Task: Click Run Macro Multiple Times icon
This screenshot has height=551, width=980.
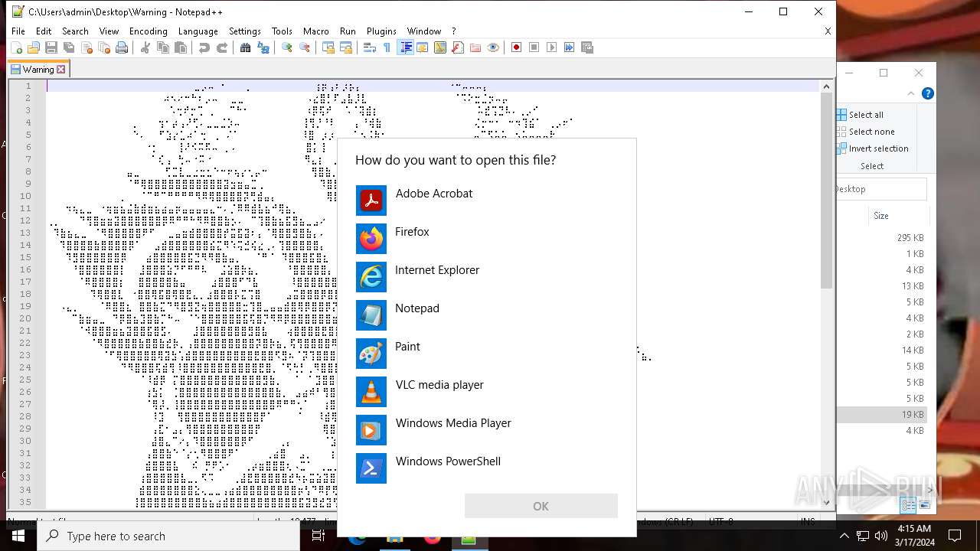Action: click(x=570, y=47)
